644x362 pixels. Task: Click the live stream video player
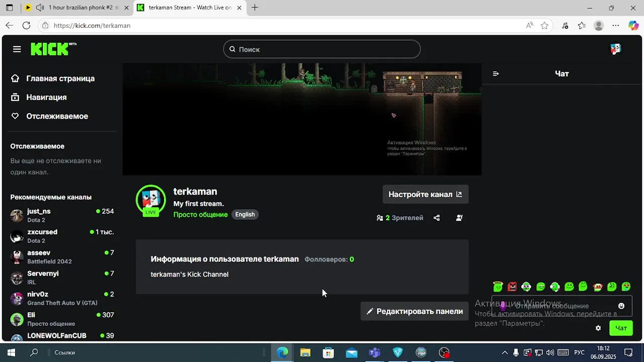point(302,119)
